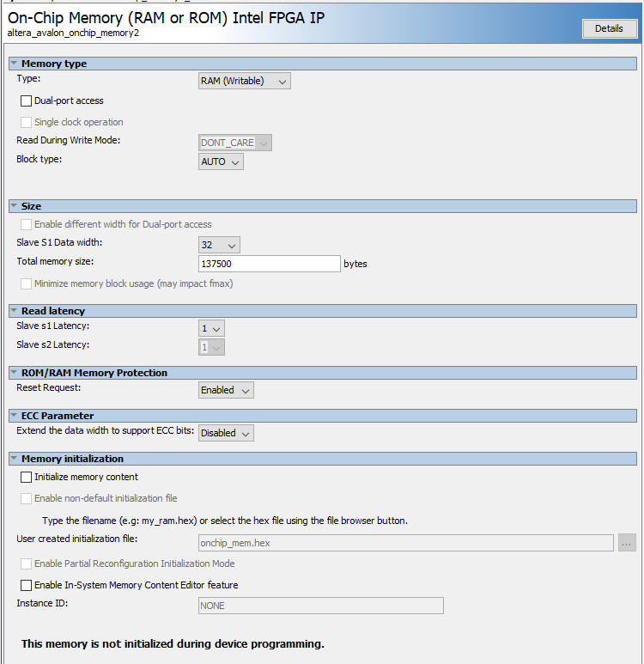Open the Block type AUTO dropdown
The image size is (644, 664).
(221, 161)
